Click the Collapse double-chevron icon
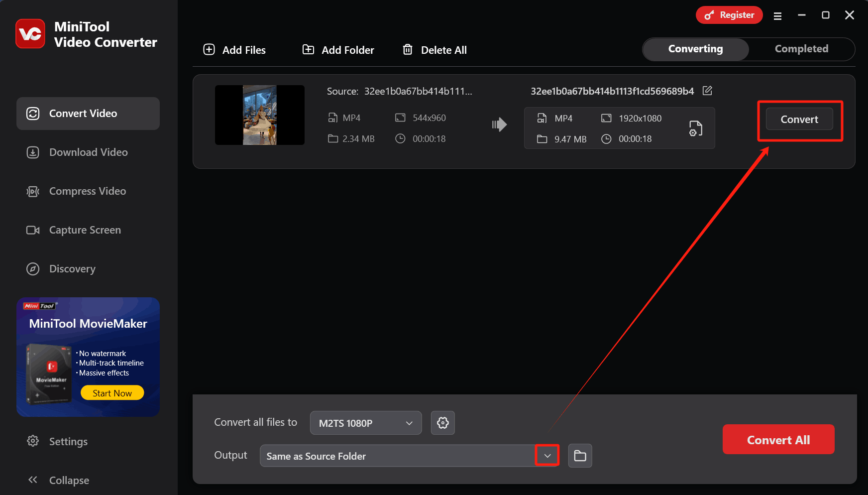This screenshot has width=868, height=495. click(x=33, y=480)
